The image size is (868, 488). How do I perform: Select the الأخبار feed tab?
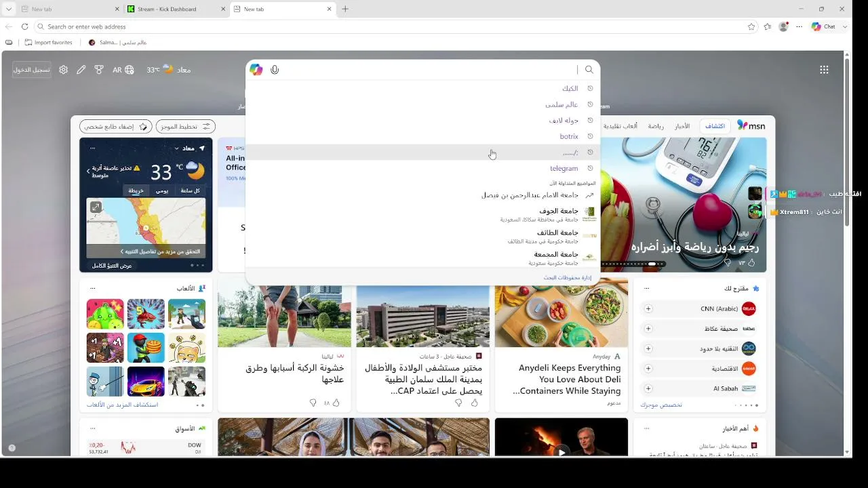pos(682,126)
